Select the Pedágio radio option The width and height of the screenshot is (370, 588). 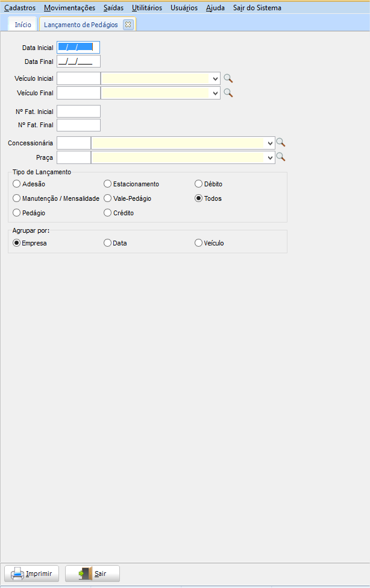click(x=17, y=213)
